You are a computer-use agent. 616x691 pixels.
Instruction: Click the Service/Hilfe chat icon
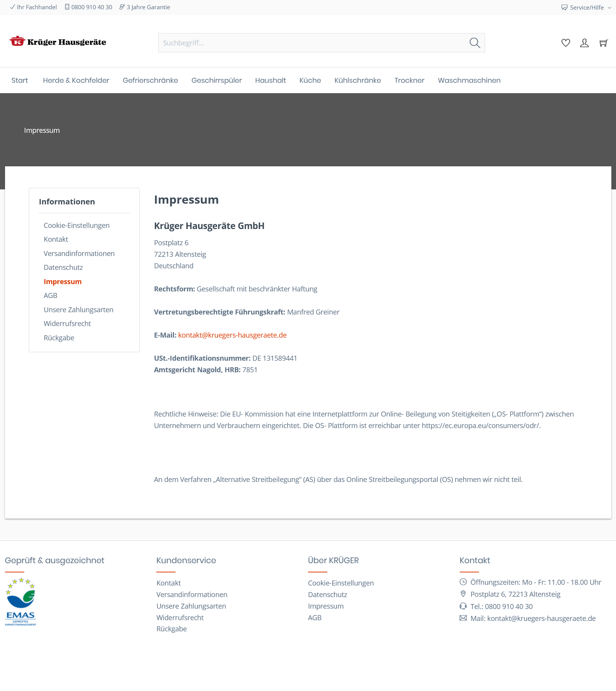click(x=564, y=7)
